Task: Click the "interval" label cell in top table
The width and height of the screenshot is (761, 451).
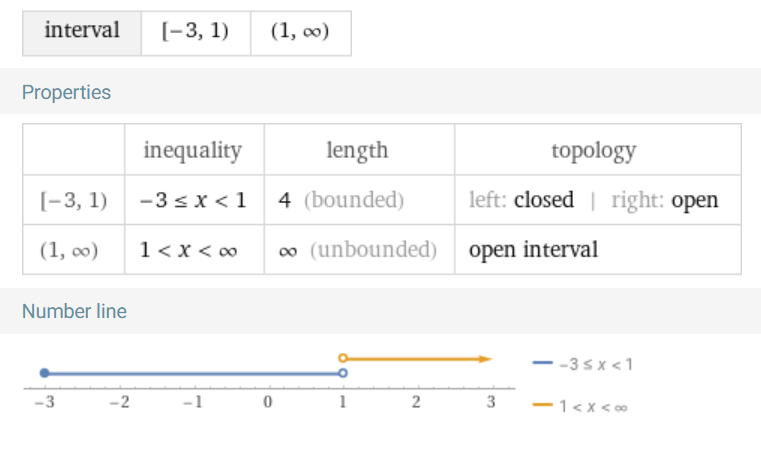Action: tap(82, 32)
